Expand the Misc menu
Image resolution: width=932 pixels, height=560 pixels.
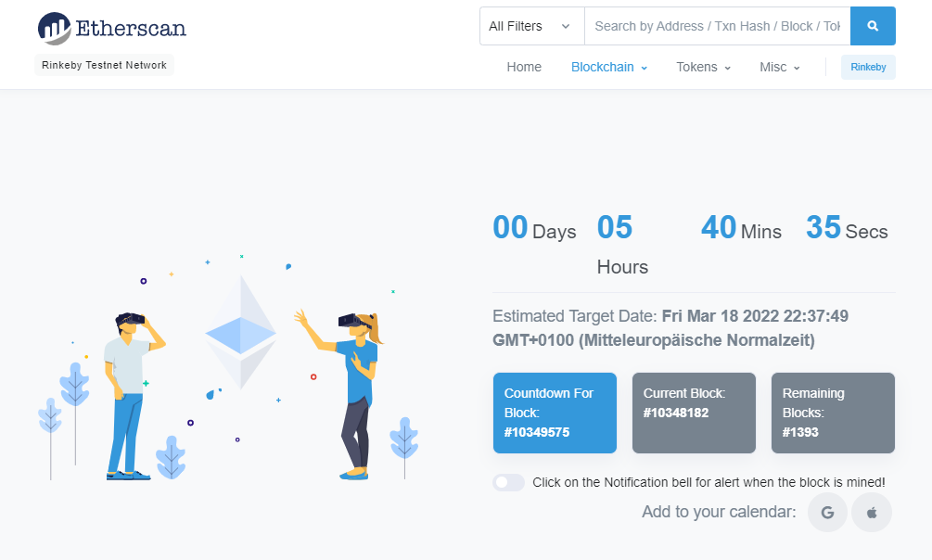pos(779,67)
